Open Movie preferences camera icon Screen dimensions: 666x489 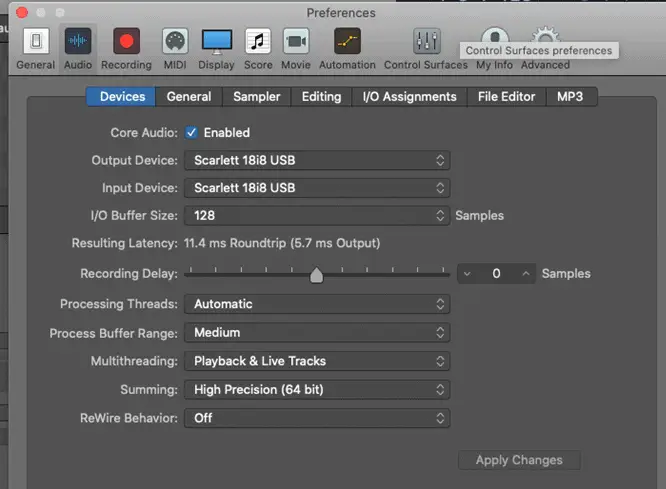click(296, 41)
